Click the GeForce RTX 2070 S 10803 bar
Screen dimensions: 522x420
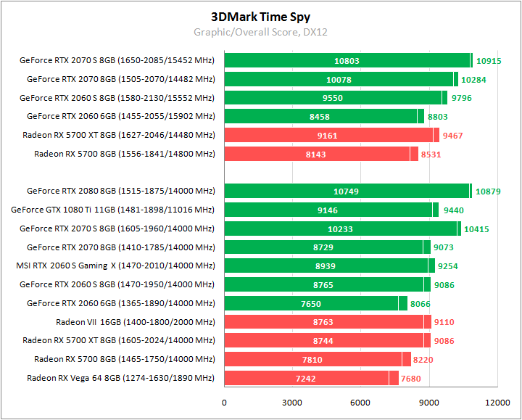pos(347,60)
